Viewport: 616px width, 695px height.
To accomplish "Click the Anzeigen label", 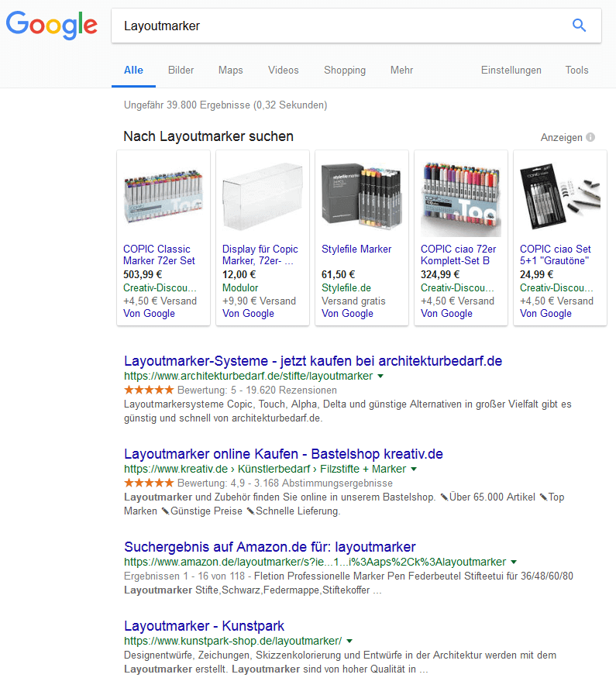I will pyautogui.click(x=561, y=137).
